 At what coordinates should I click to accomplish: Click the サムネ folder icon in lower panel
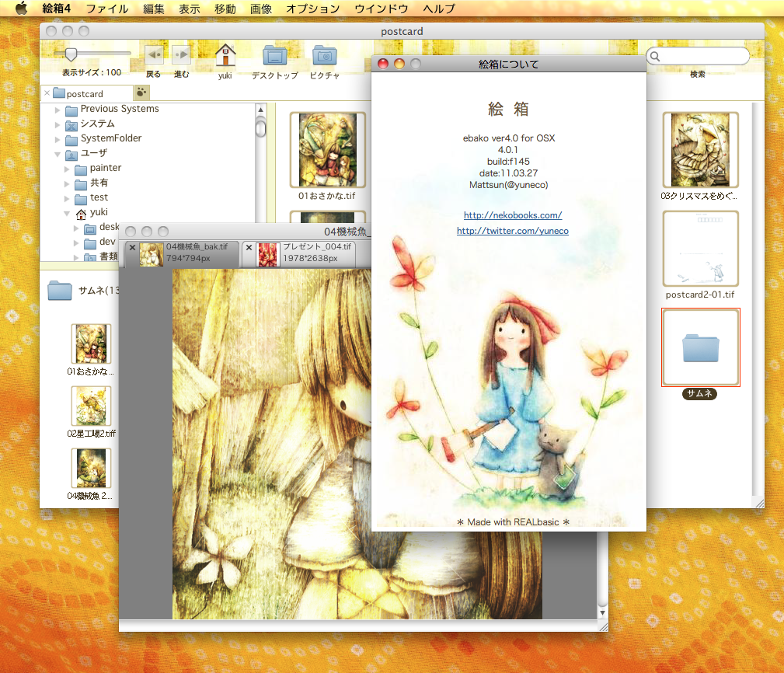(x=60, y=290)
